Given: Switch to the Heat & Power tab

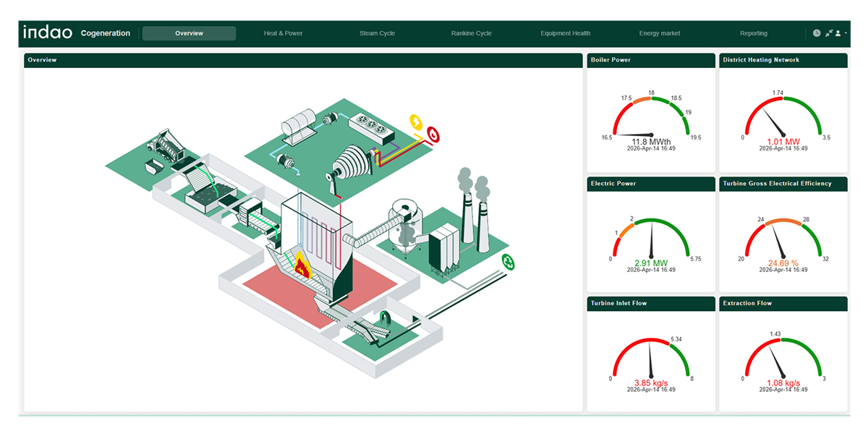Looking at the screenshot, I should [283, 33].
